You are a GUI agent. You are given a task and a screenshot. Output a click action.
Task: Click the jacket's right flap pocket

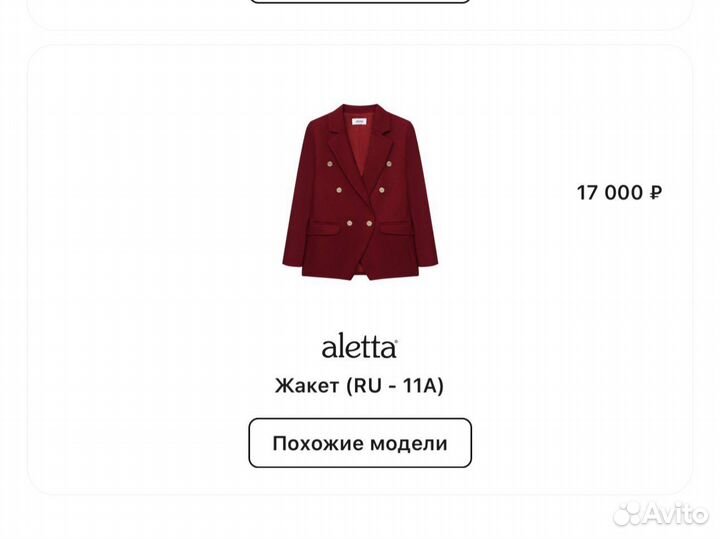coord(395,228)
